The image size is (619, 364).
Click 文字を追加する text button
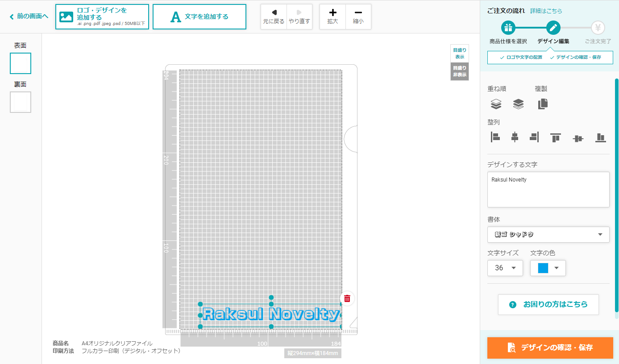[x=199, y=17]
